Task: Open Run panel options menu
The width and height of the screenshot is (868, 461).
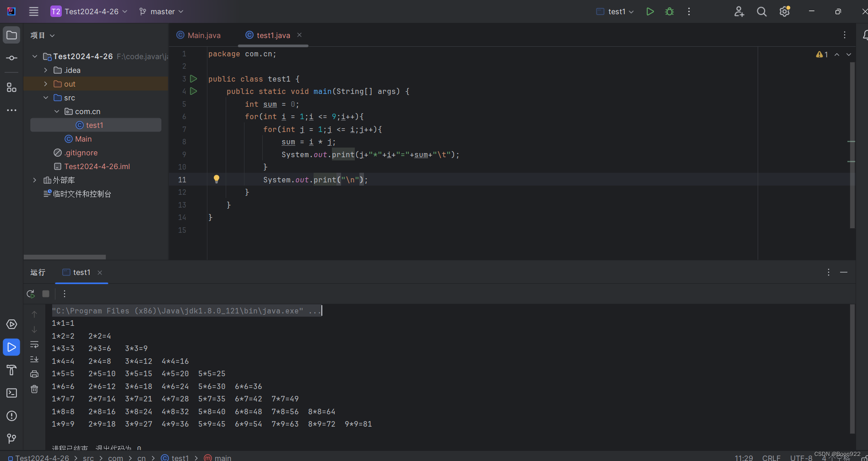Action: coord(829,272)
